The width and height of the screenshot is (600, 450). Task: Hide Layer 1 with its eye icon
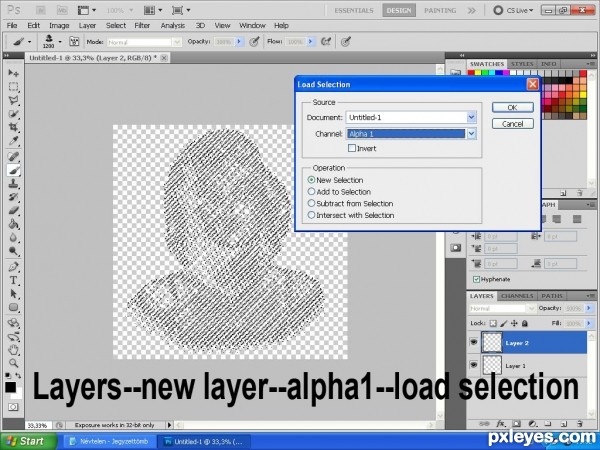click(474, 365)
